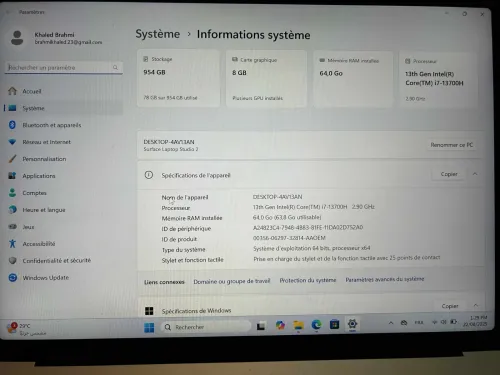The image size is (500, 375).
Task: Open Domaine ou groupe de travail link
Action: click(232, 281)
